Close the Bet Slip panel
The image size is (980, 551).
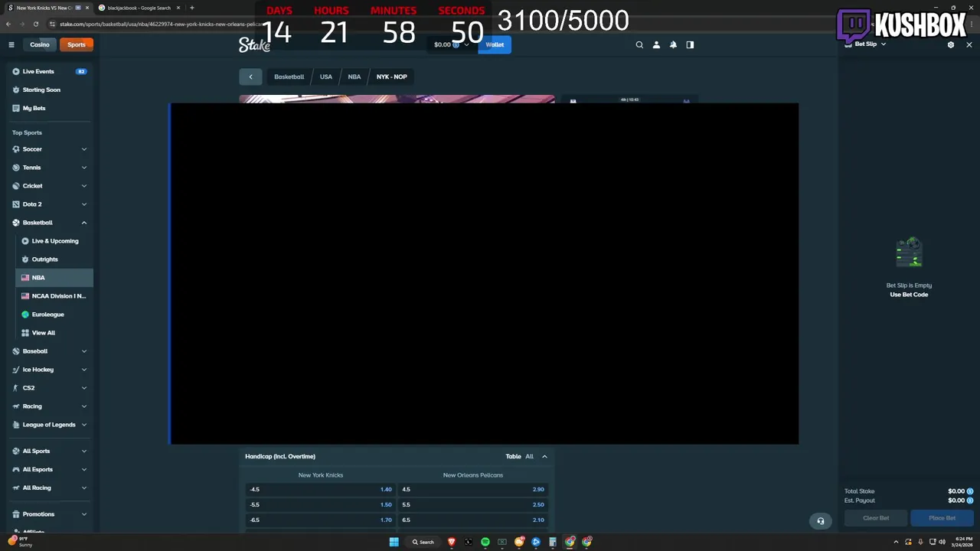click(x=969, y=44)
